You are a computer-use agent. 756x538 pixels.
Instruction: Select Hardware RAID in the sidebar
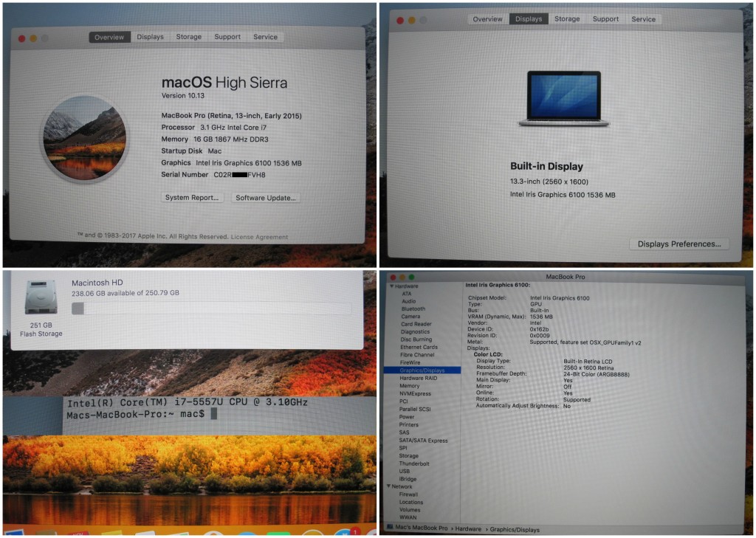418,379
